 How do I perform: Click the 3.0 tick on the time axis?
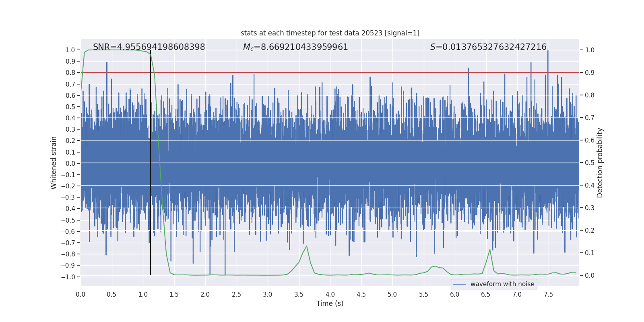click(268, 295)
